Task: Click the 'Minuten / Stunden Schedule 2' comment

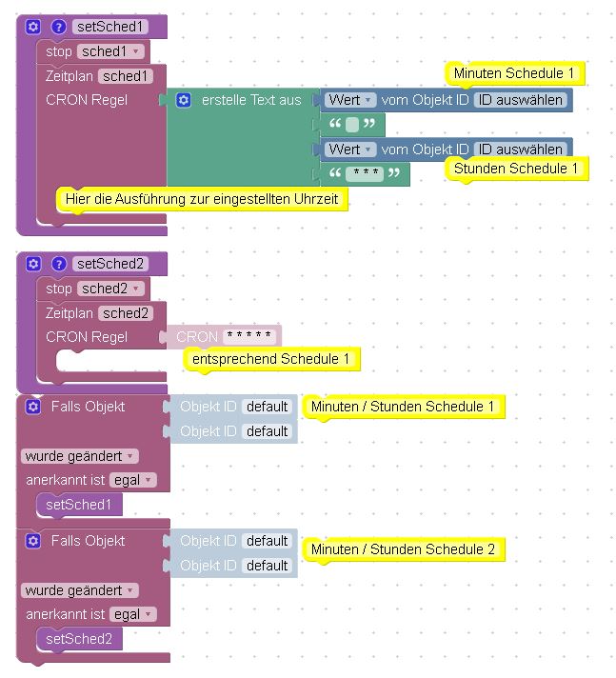Action: (x=403, y=549)
